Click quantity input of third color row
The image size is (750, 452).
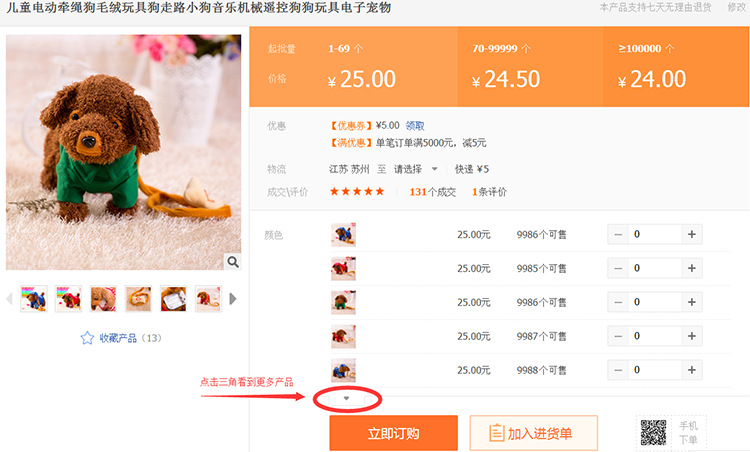tap(655, 302)
